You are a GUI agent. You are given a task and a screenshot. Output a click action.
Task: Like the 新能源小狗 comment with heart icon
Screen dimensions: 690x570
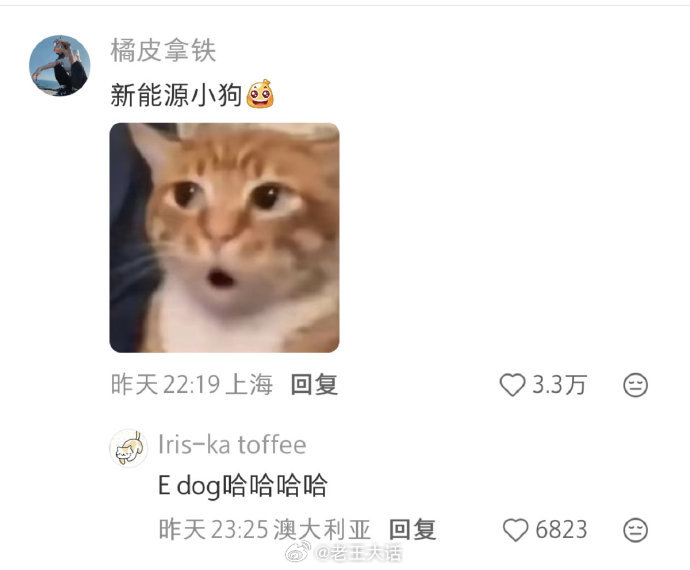pos(512,385)
